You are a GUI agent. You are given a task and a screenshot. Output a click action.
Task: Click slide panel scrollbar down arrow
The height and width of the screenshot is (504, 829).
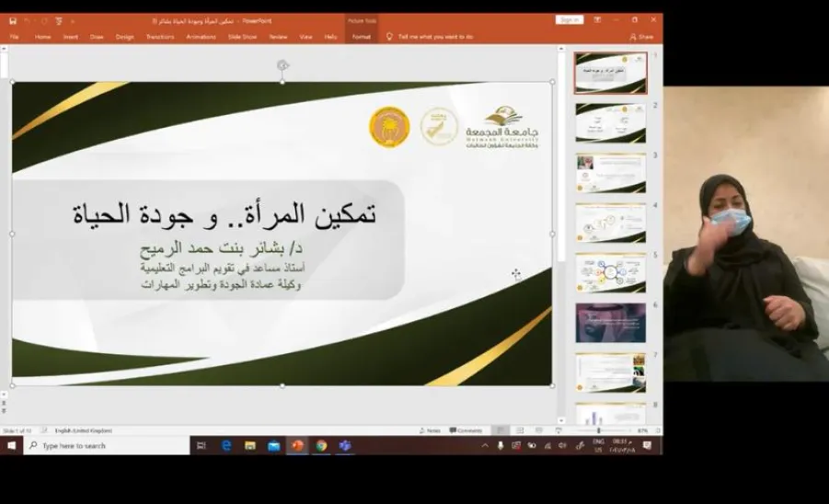point(561,421)
